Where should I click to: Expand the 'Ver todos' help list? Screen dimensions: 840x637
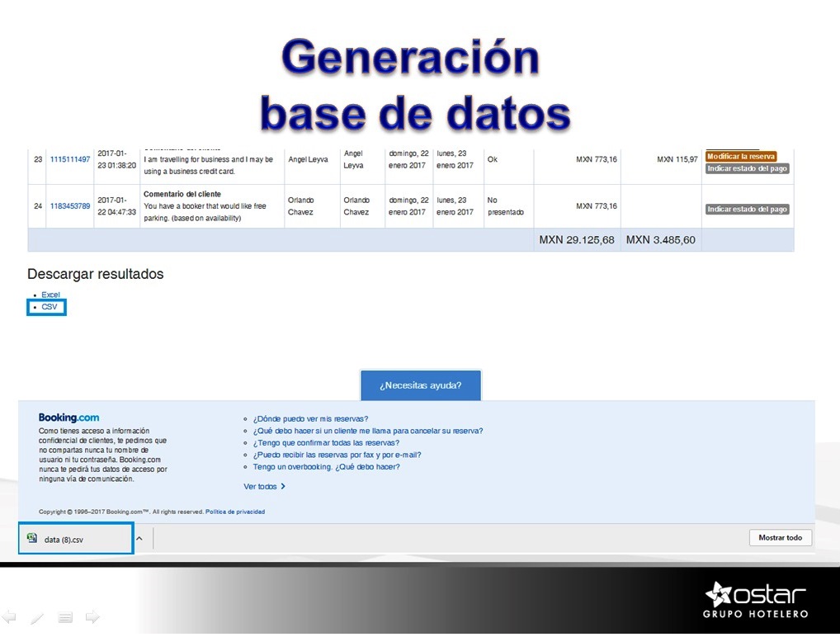click(264, 487)
